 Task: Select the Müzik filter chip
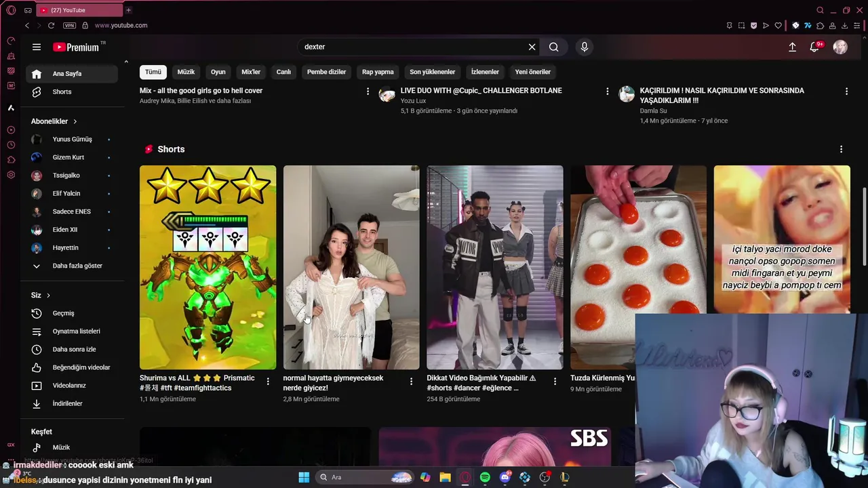click(x=186, y=72)
